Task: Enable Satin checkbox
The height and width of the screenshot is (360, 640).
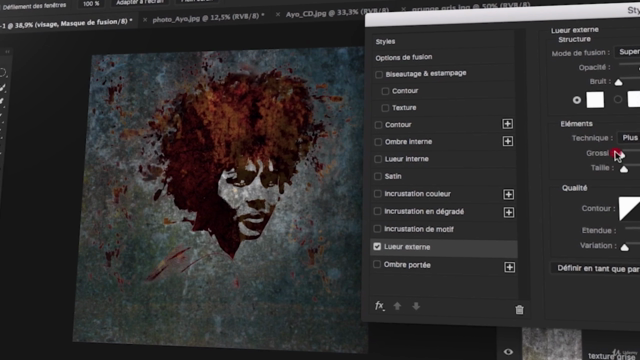Action: (378, 176)
